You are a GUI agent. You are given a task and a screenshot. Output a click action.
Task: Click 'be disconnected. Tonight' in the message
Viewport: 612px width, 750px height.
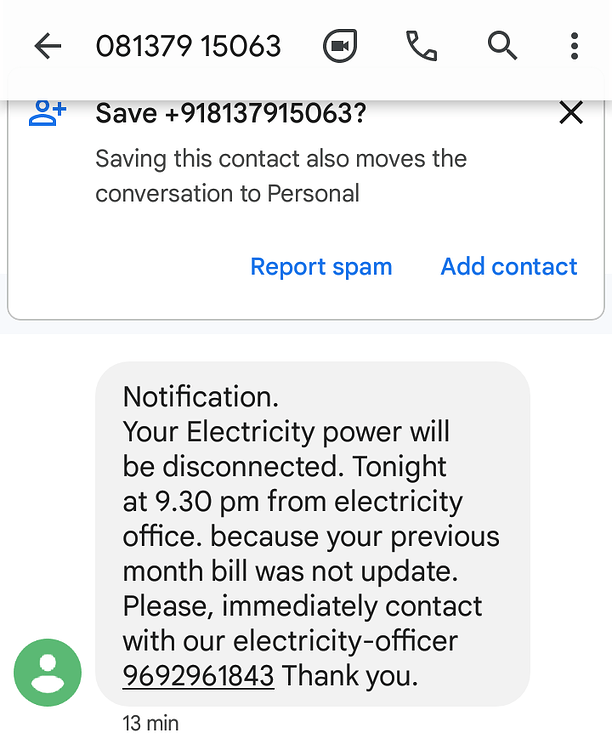tap(284, 466)
